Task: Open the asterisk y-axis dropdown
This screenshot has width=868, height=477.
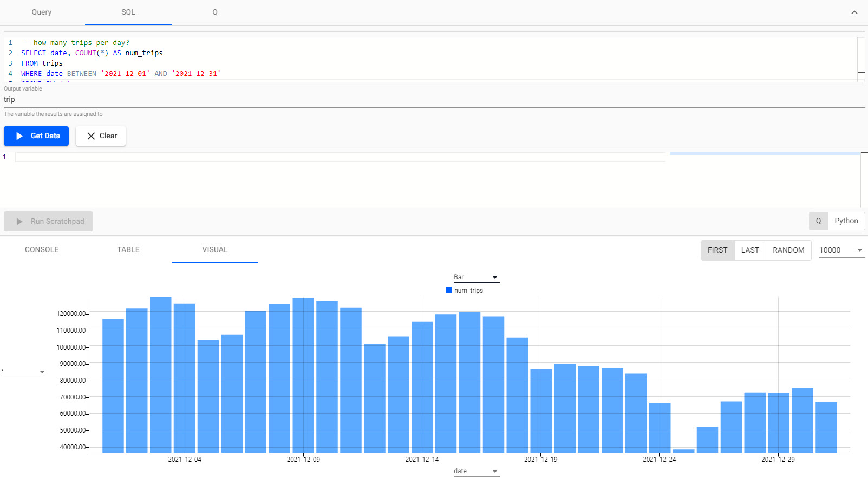Action: pos(24,372)
